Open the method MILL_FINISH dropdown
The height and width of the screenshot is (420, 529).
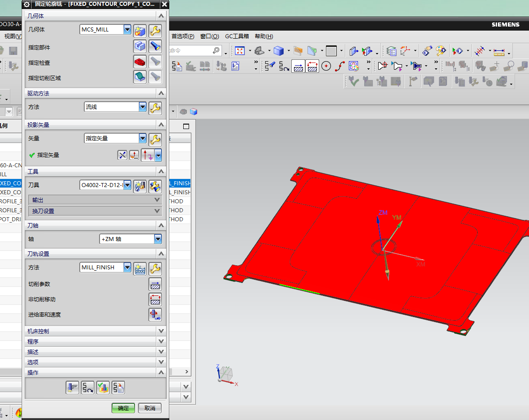(x=127, y=267)
